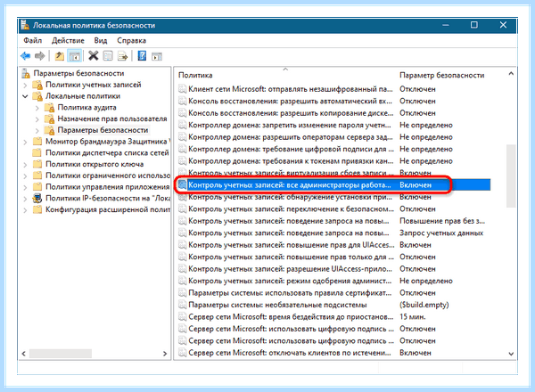Go up one level with the folder icon
The width and height of the screenshot is (535, 392).
[60, 55]
